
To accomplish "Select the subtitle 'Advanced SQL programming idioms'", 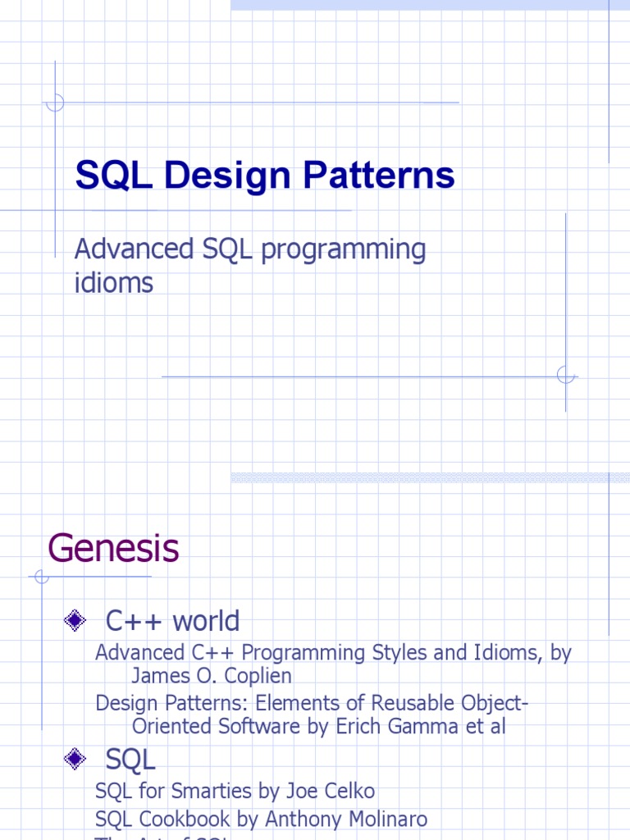I will coord(249,266).
